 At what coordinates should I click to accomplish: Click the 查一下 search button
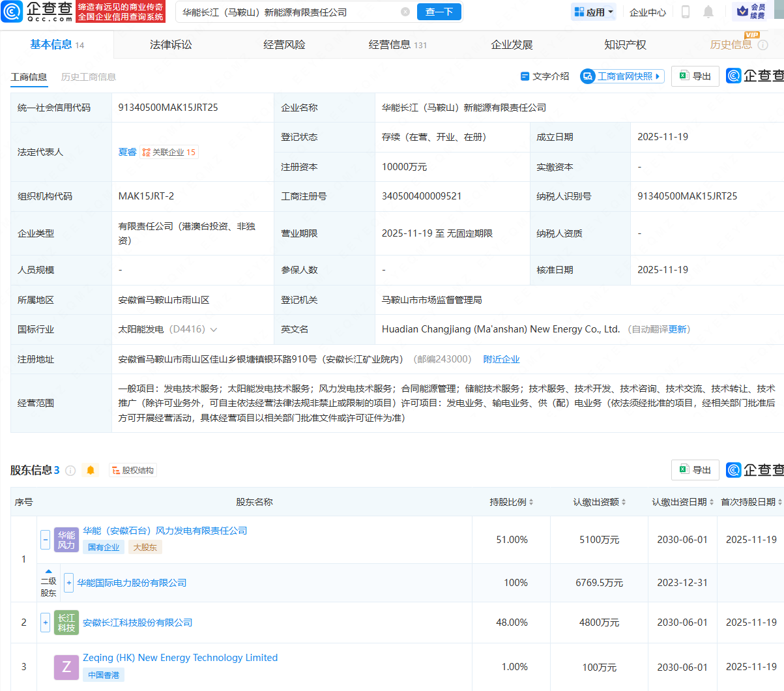(x=439, y=12)
